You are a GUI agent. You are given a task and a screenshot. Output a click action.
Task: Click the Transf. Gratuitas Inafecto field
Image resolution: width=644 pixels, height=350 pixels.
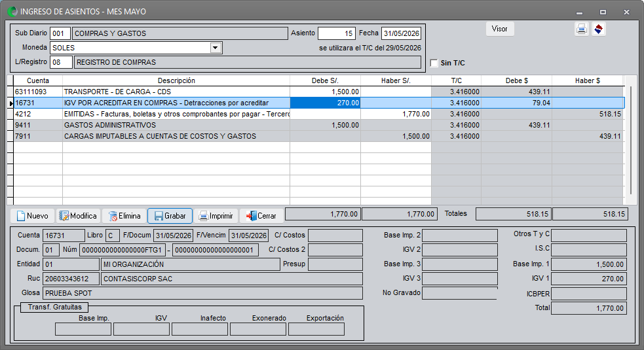tap(200, 329)
